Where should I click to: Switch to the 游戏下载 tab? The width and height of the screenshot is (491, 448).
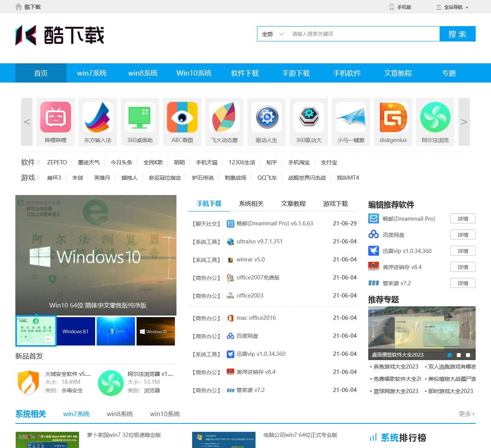pyautogui.click(x=335, y=204)
